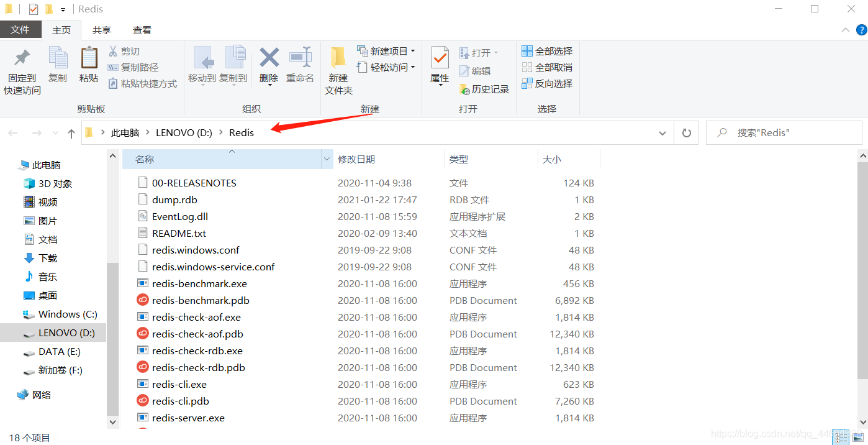Select redis-server.exe in the file list
Screen dimensions: 868x445
pyautogui.click(x=188, y=418)
